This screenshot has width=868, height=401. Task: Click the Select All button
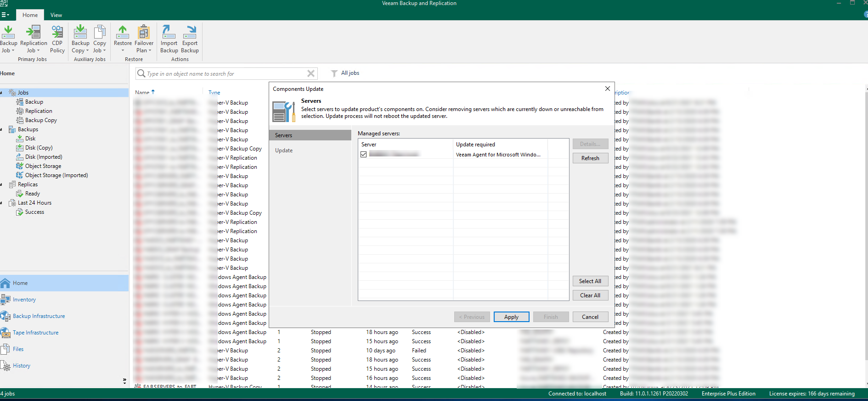[590, 281]
